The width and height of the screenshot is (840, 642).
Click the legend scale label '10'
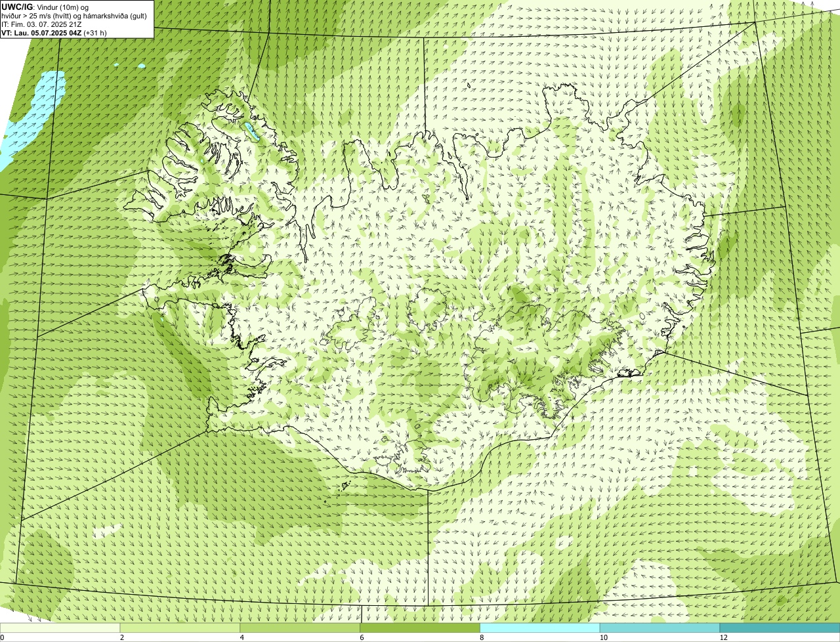tap(602, 637)
